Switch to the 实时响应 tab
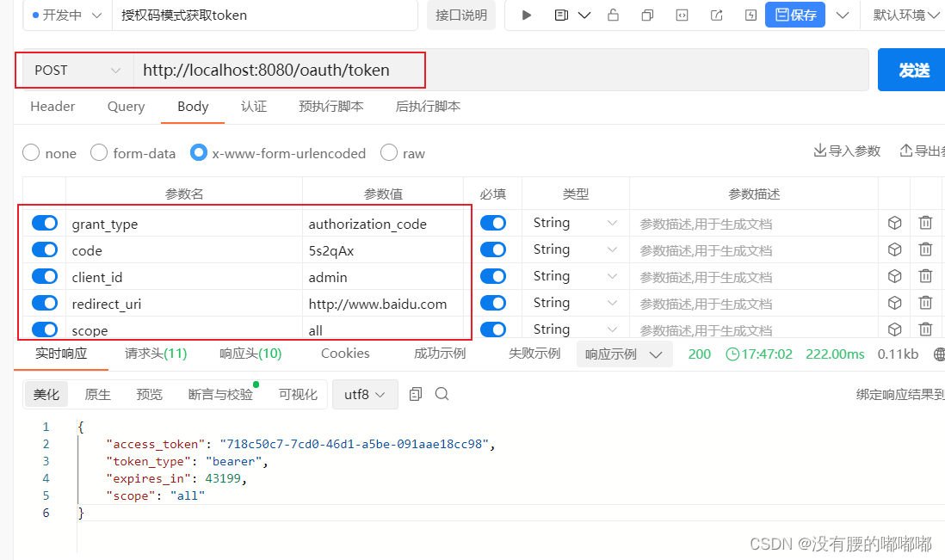The height and width of the screenshot is (560, 945). (x=61, y=354)
